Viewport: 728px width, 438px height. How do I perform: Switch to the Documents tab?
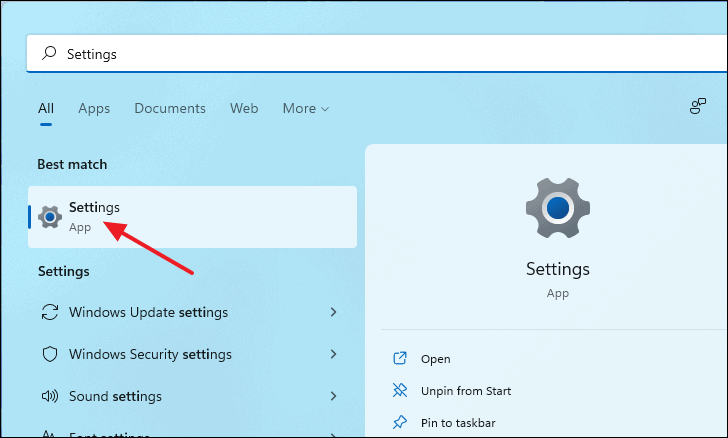tap(170, 108)
